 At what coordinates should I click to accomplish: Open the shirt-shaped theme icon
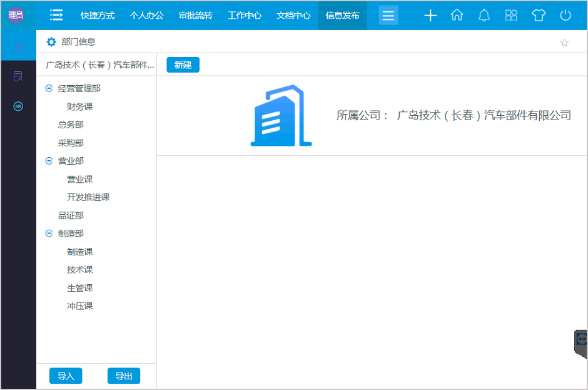538,15
